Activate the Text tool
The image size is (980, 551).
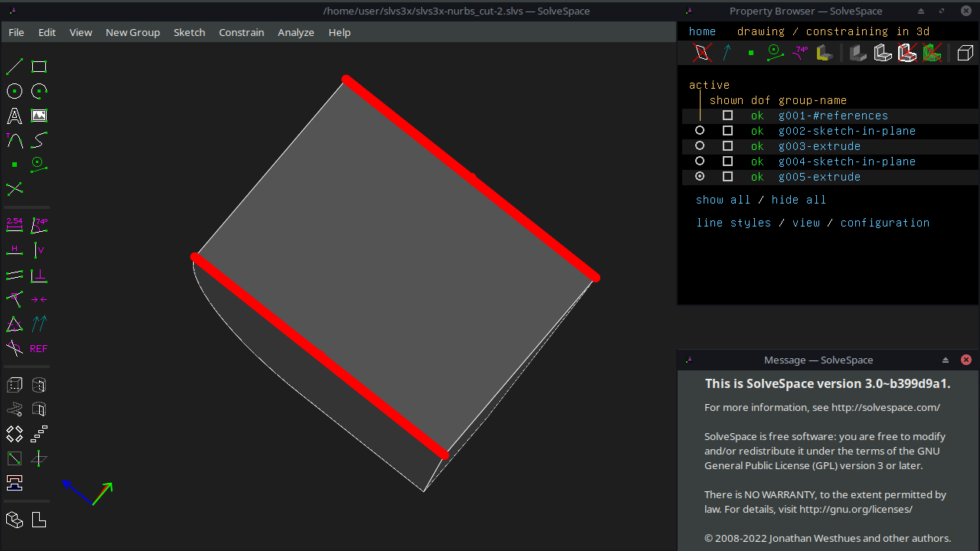point(14,115)
